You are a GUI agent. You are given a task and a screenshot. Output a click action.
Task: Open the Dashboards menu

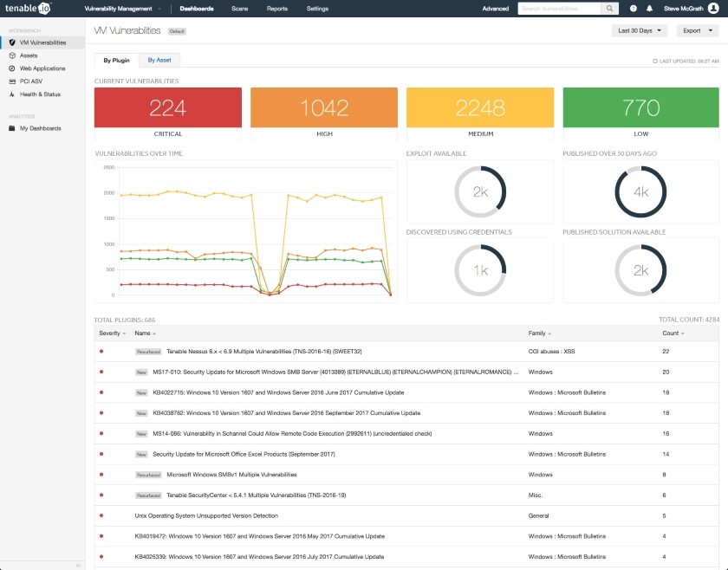(x=197, y=9)
